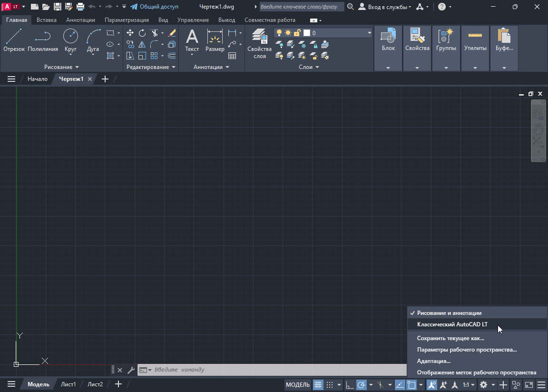
Task: Select the Полилиния polyline tool
Action: coord(43,39)
